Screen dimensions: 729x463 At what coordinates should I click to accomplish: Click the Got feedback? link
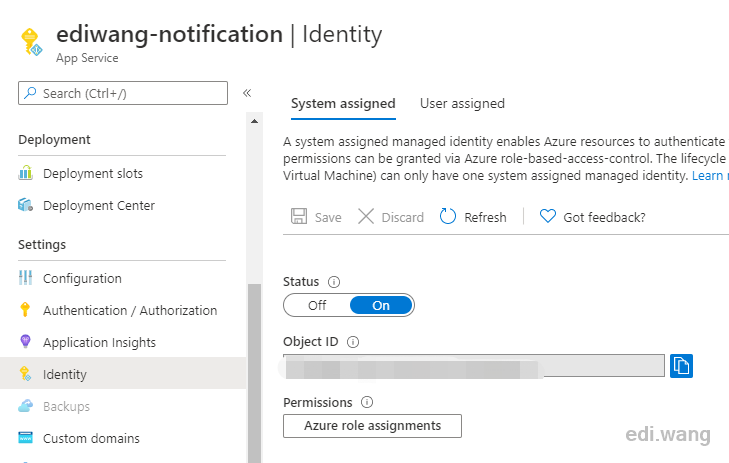604,218
